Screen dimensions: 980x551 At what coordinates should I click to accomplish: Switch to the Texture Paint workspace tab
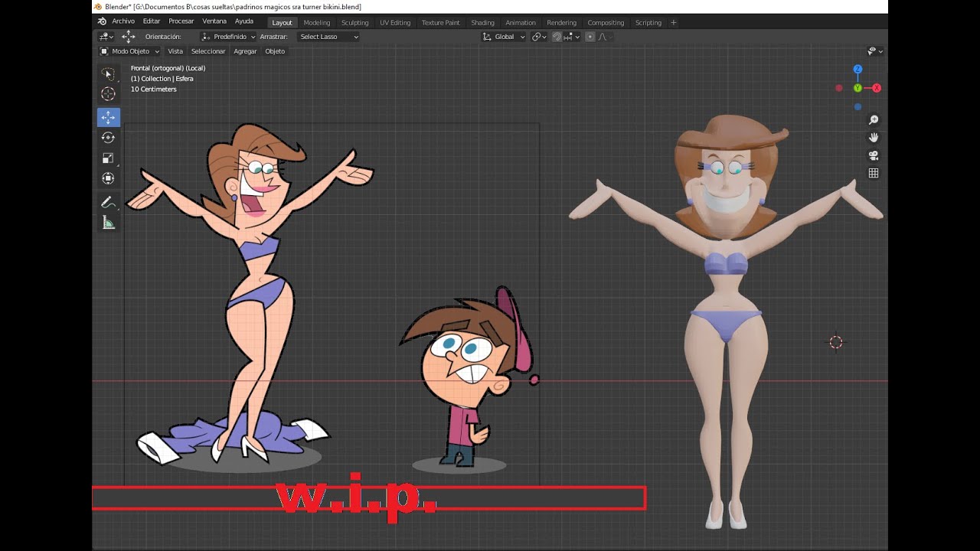pos(441,22)
